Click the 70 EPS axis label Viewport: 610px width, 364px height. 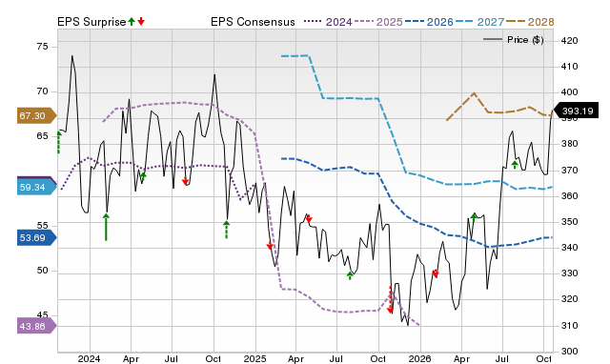point(42,91)
